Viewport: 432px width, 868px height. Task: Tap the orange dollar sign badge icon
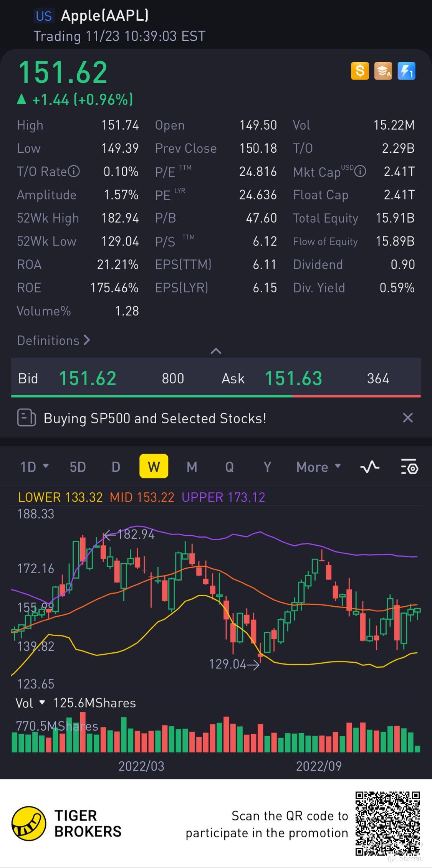point(360,71)
